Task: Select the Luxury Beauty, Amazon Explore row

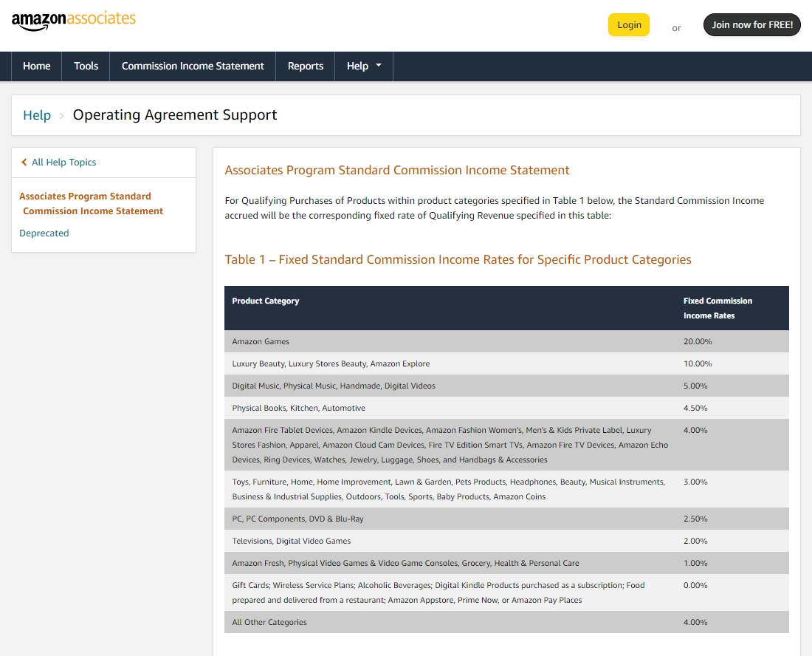Action: tap(506, 363)
